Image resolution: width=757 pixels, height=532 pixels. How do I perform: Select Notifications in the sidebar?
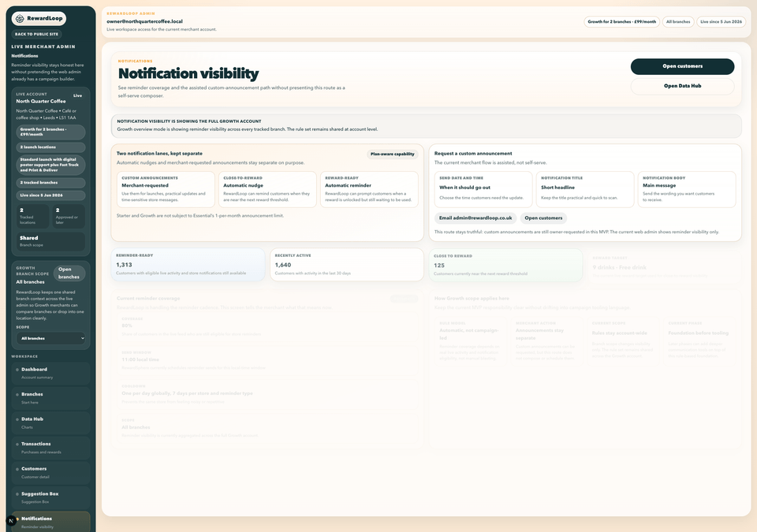tap(50, 522)
